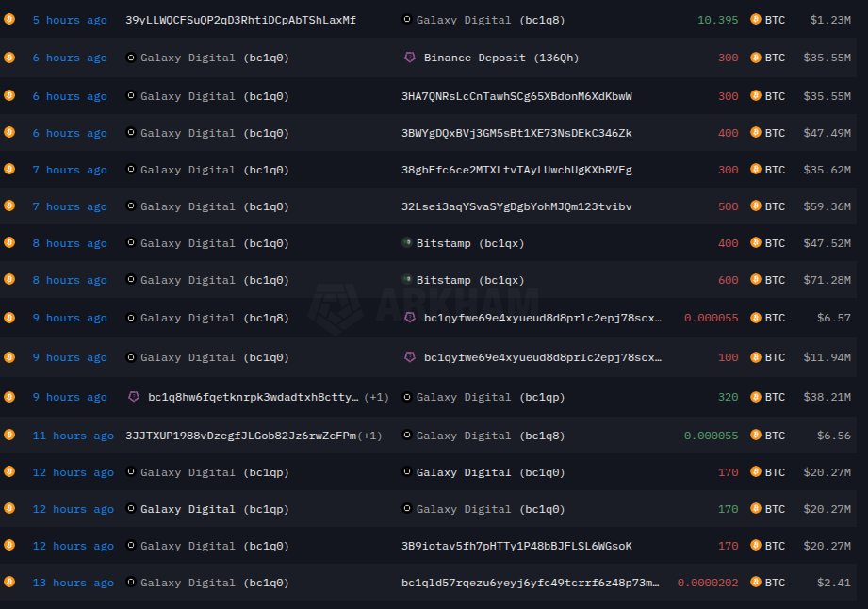
Task: Open address 32Lsei3aqYSvaSYgDgbYohMJQm123tvibv
Action: [516, 206]
